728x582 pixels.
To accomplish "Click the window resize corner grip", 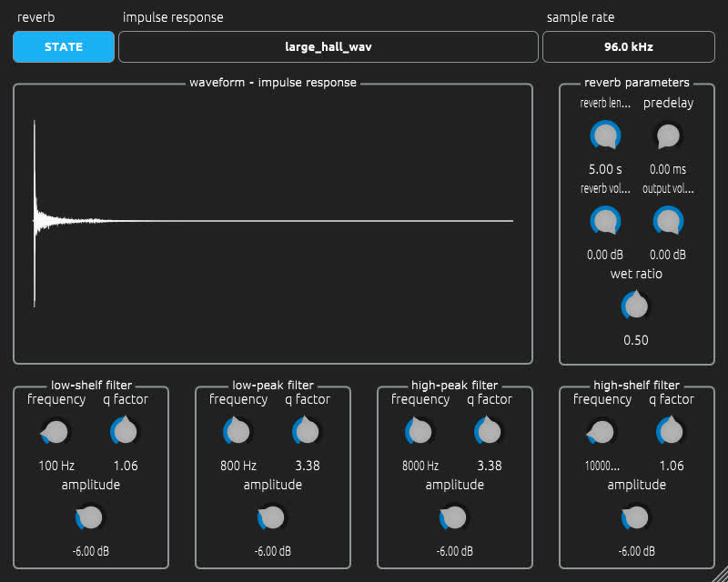I will 720,575.
